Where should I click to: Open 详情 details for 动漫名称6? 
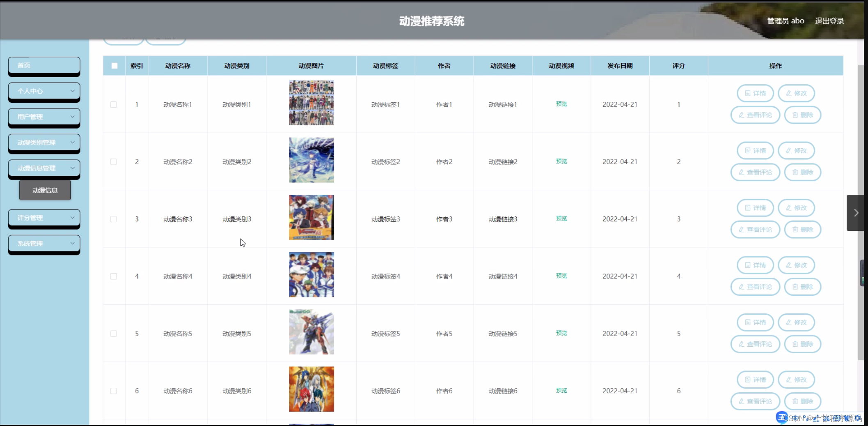(x=755, y=380)
